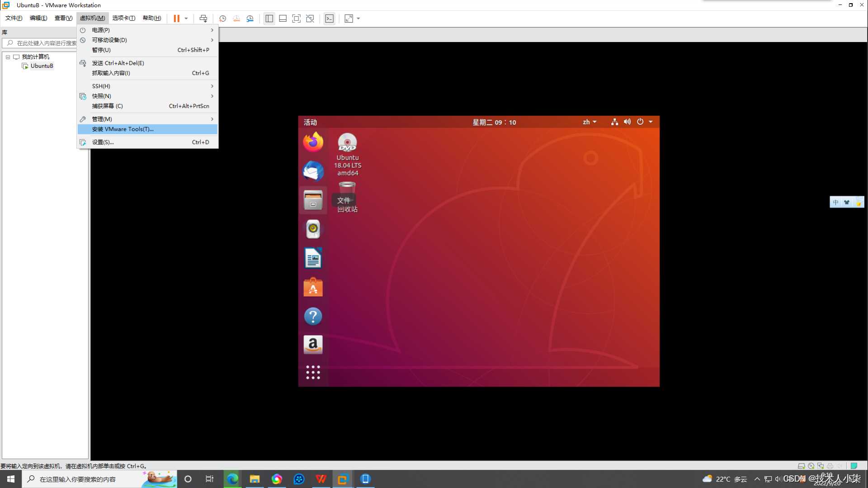Open the snapshot manager toolbar icon

[x=250, y=19]
